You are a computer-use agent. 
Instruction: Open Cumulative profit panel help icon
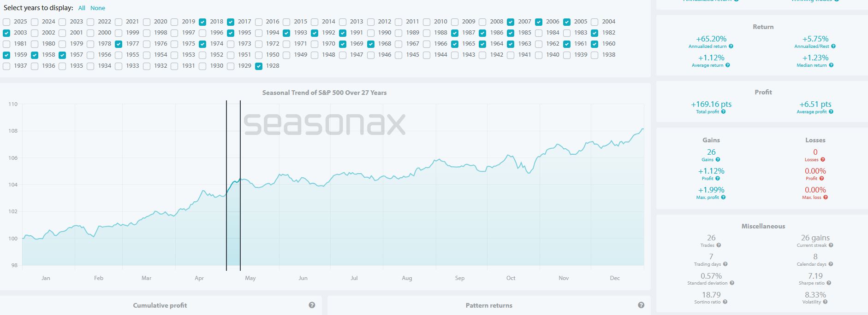tap(312, 305)
